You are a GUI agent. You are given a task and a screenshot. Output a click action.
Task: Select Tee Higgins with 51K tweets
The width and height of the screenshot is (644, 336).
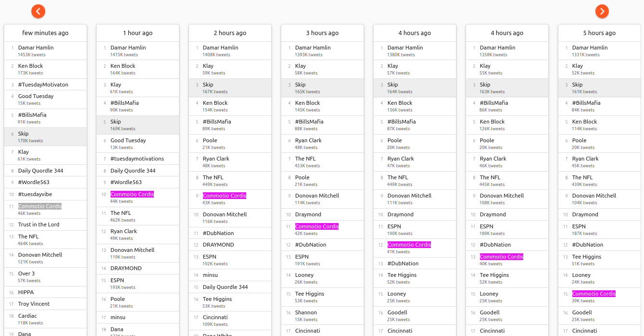click(x=600, y=260)
